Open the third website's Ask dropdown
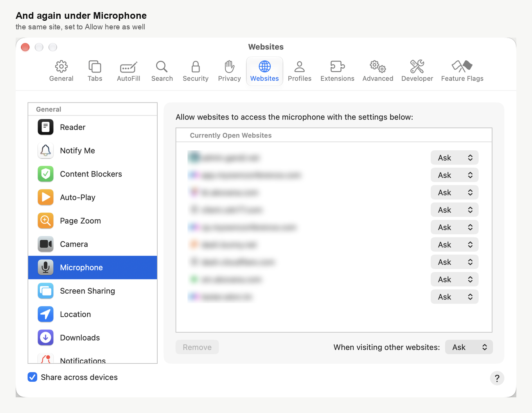 pos(455,193)
